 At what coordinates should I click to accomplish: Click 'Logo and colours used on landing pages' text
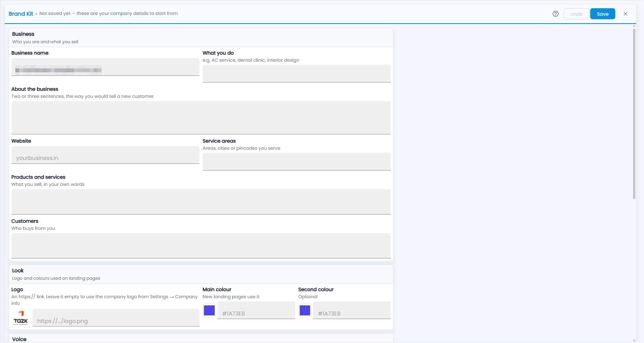pyautogui.click(x=56, y=278)
